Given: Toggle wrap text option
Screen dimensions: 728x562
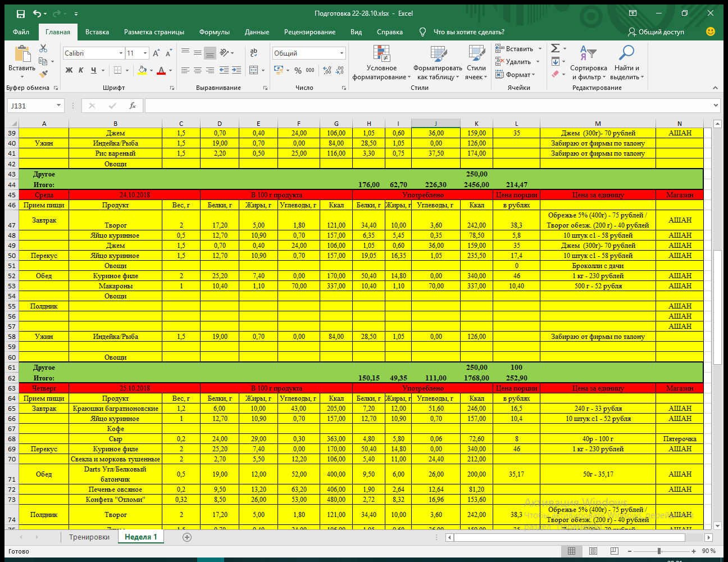Looking at the screenshot, I should point(254,53).
